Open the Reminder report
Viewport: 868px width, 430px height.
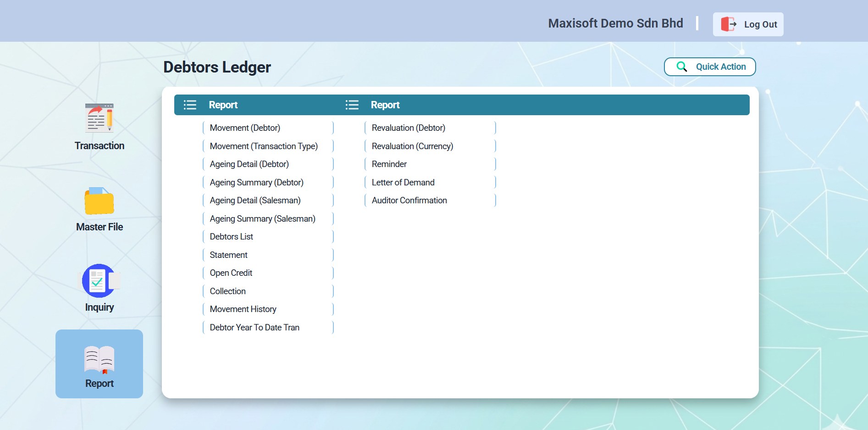(430, 164)
